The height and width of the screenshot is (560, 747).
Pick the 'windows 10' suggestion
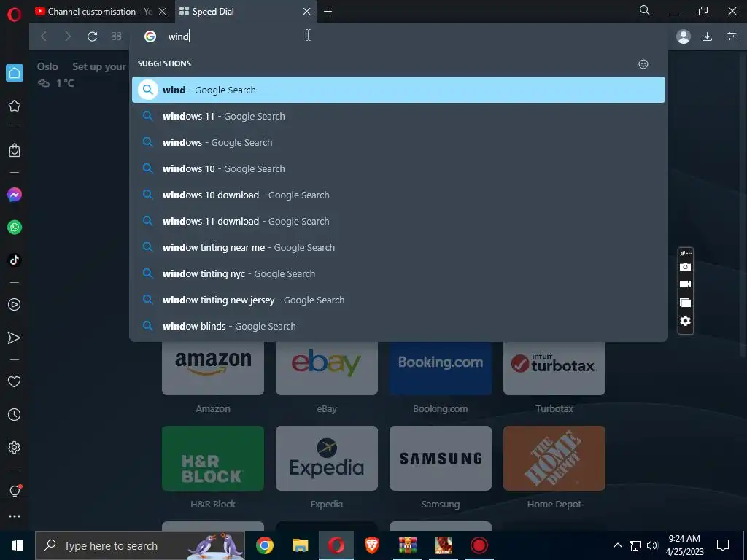(398, 168)
